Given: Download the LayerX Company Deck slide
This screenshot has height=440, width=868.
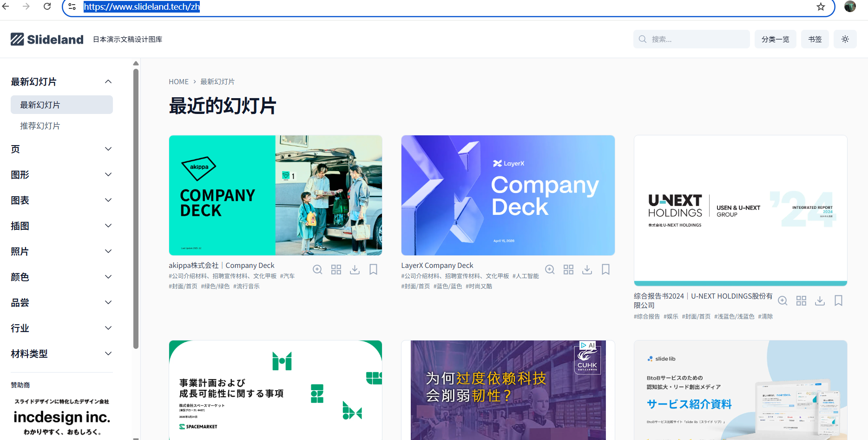Looking at the screenshot, I should pyautogui.click(x=587, y=270).
